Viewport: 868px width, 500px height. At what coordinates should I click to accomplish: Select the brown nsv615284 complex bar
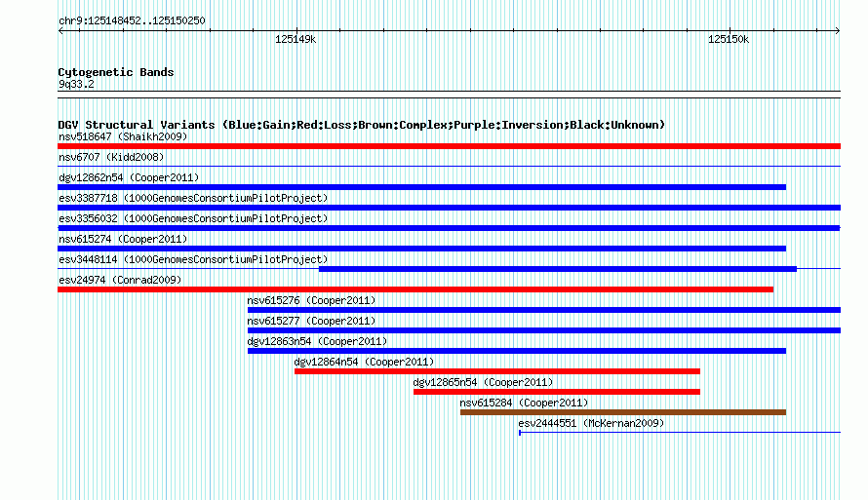point(623,412)
